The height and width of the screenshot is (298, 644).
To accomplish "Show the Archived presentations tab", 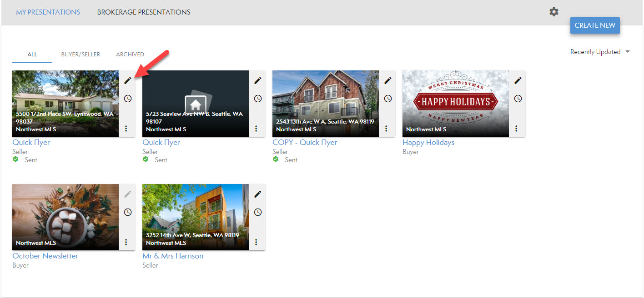I will point(130,55).
